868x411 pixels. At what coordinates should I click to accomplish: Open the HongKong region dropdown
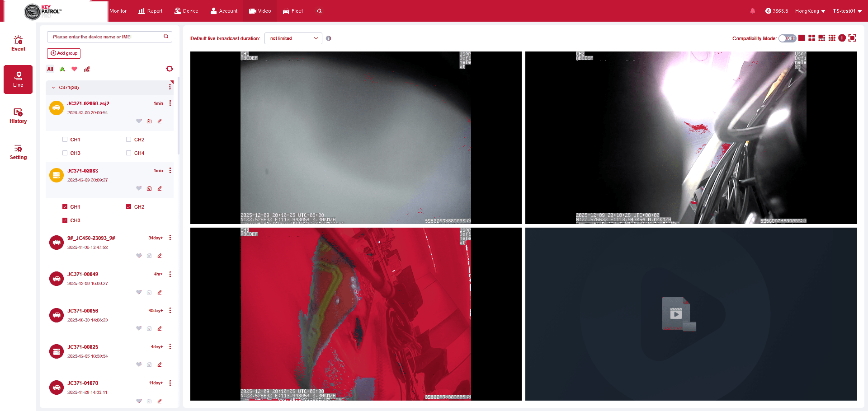(x=810, y=11)
